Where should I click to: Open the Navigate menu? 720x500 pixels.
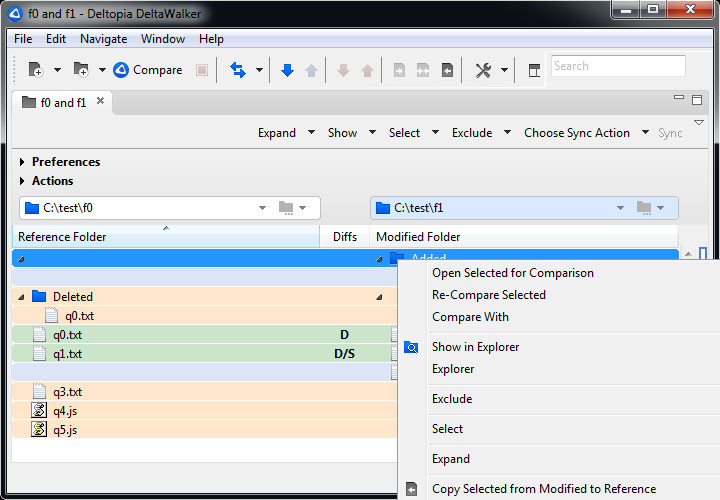click(x=103, y=39)
